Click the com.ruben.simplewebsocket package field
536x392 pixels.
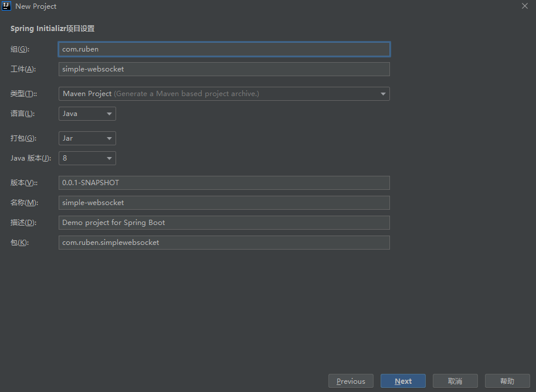(224, 243)
